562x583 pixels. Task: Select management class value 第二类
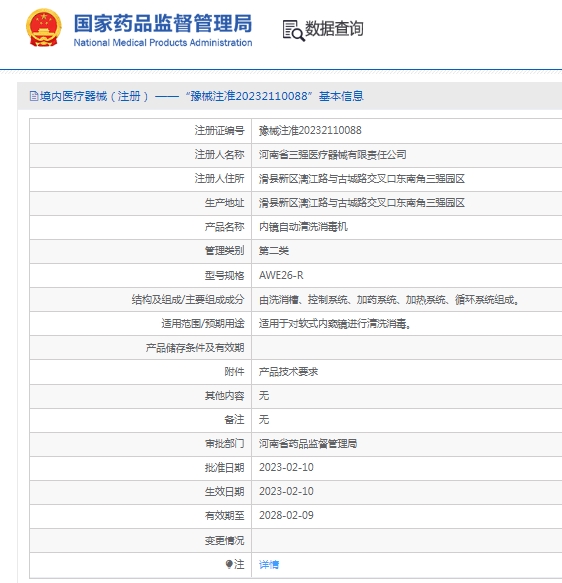click(x=274, y=251)
